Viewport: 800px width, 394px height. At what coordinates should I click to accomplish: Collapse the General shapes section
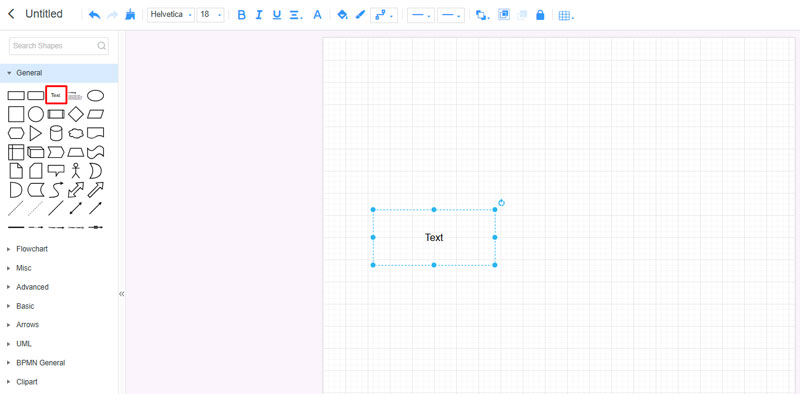click(x=59, y=73)
